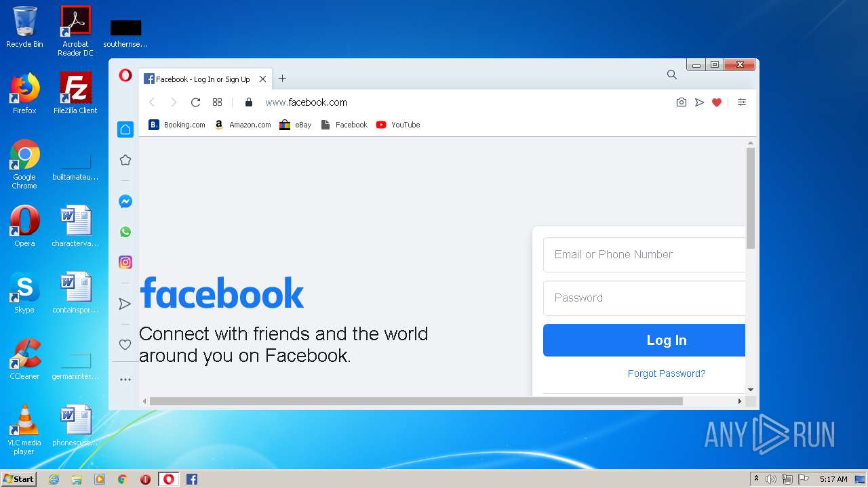This screenshot has width=868, height=488.
Task: Reload the current page
Action: (195, 102)
